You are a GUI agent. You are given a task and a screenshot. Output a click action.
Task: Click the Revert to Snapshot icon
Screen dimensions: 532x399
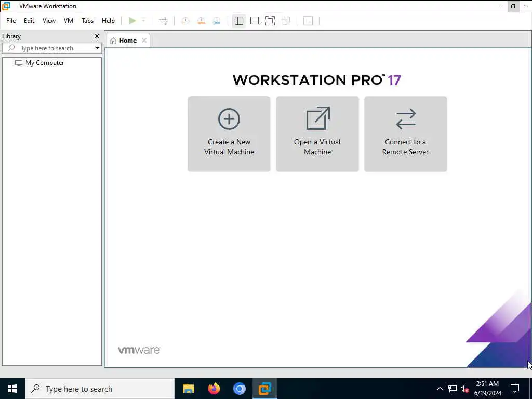point(201,21)
